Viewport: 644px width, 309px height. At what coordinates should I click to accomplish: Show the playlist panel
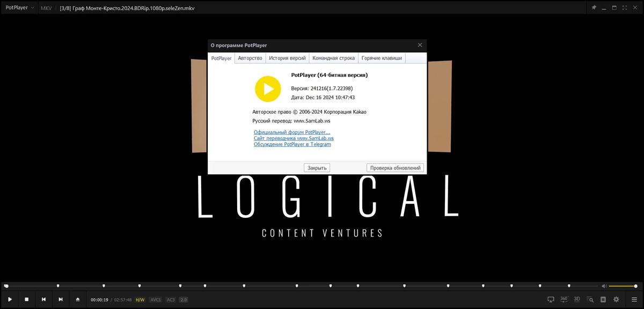(603, 299)
